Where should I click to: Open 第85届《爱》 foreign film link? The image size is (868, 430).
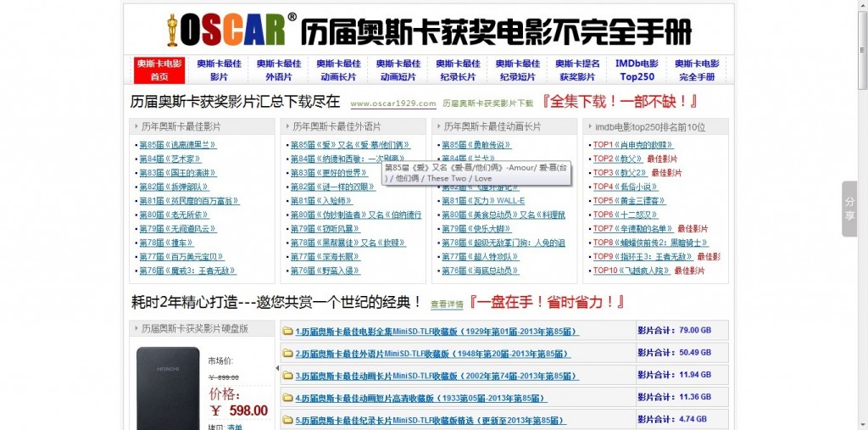point(351,145)
